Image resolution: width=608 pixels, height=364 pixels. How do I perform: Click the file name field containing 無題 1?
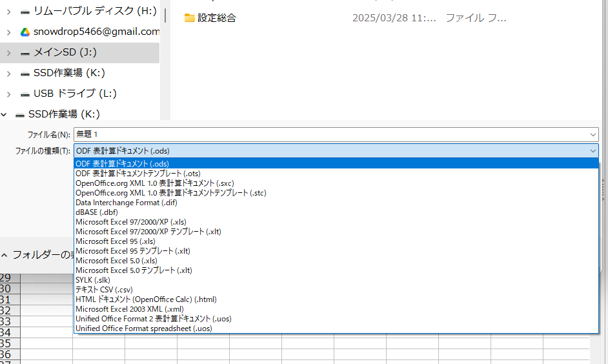pos(336,134)
